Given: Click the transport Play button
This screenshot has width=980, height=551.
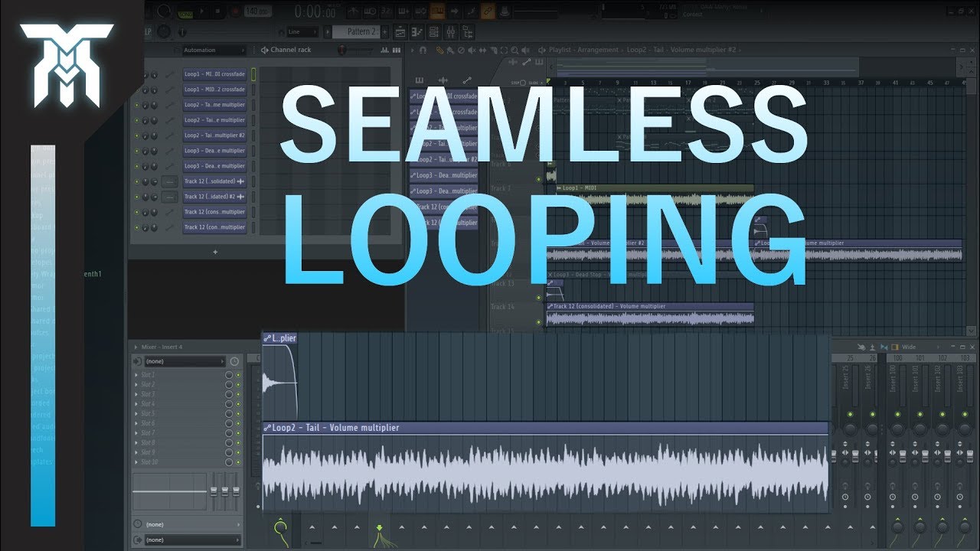Looking at the screenshot, I should pyautogui.click(x=201, y=11).
